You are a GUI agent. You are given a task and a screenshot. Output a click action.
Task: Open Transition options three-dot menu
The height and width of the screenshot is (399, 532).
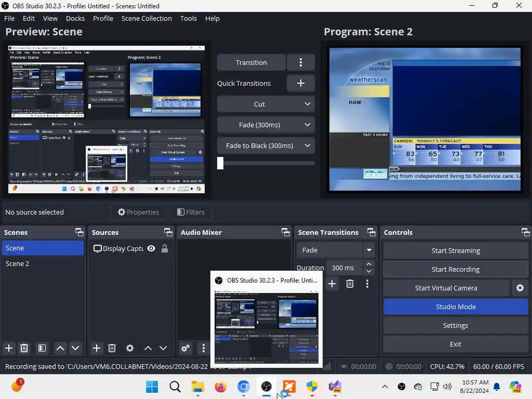pyautogui.click(x=301, y=62)
